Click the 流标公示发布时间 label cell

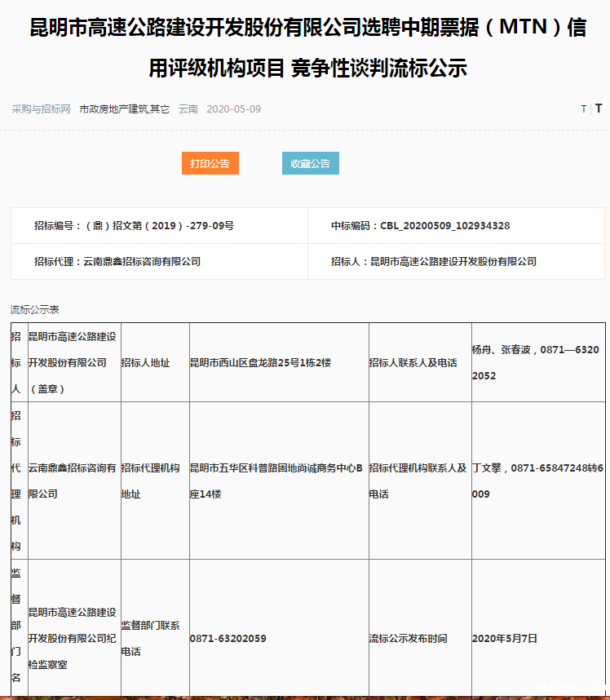coord(420,627)
